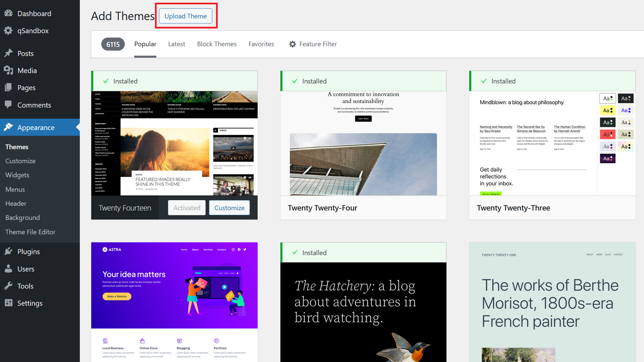The image size is (644, 362).
Task: Open the Plugins menu label
Action: [29, 251]
